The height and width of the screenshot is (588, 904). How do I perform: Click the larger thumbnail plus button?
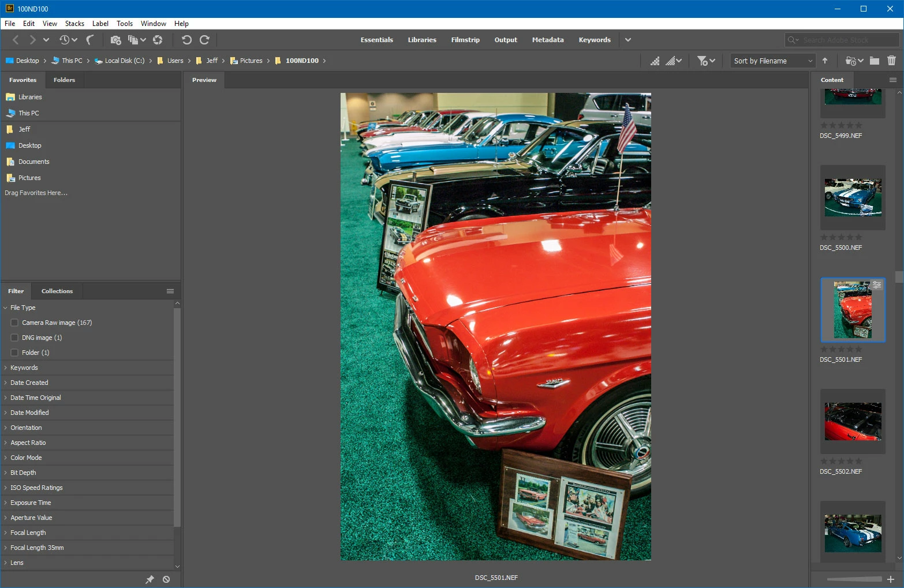point(891,579)
